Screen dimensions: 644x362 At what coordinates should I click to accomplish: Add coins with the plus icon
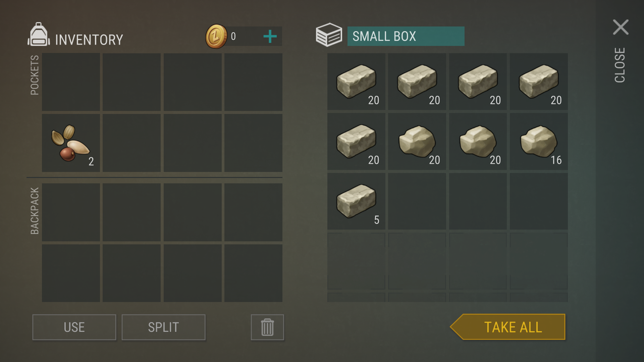[270, 36]
